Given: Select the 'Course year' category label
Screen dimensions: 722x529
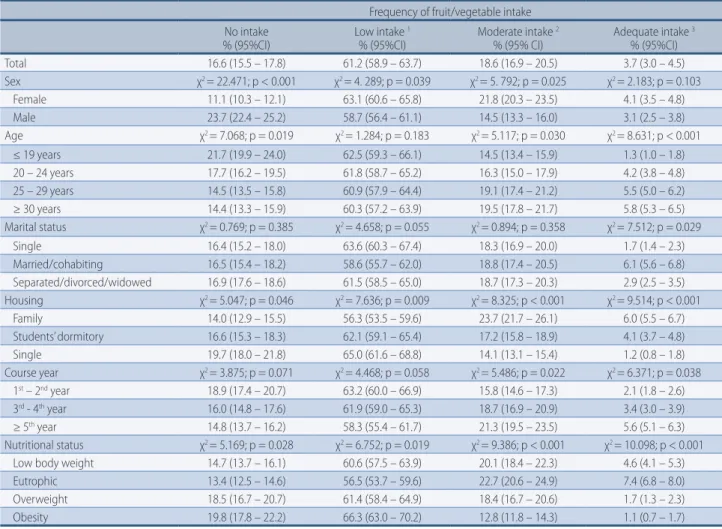Looking at the screenshot, I should point(31,373).
